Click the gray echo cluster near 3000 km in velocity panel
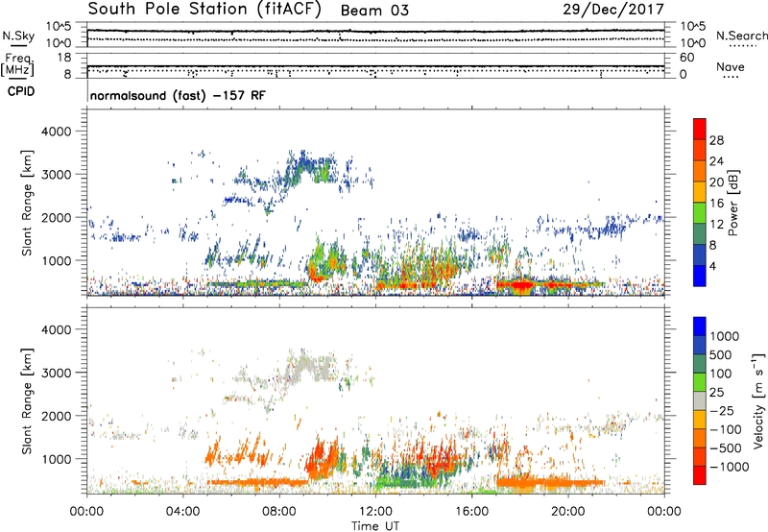The width and height of the screenshot is (768, 532). click(x=308, y=368)
